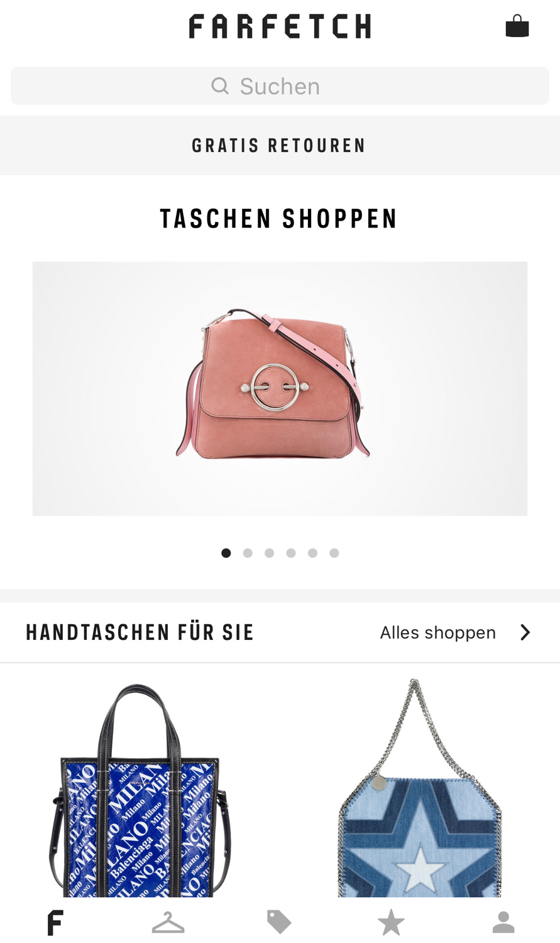The width and height of the screenshot is (560, 943).
Task: Select the third carousel page dot
Action: coord(270,553)
